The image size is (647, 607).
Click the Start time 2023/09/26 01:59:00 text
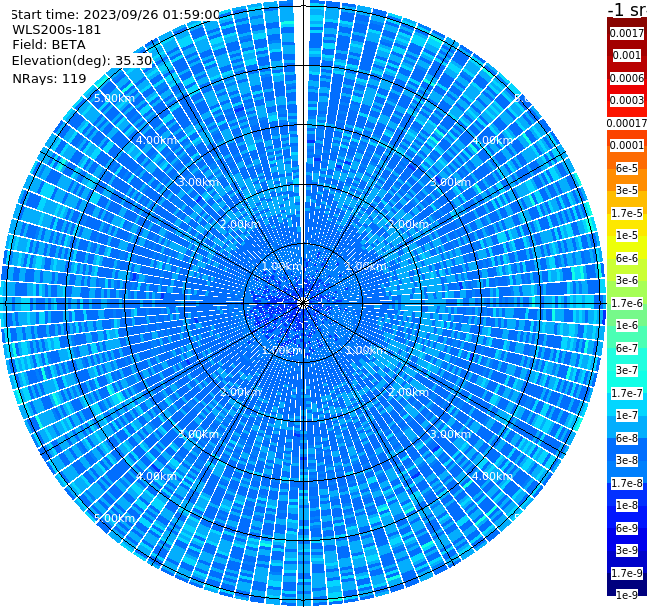tap(116, 15)
